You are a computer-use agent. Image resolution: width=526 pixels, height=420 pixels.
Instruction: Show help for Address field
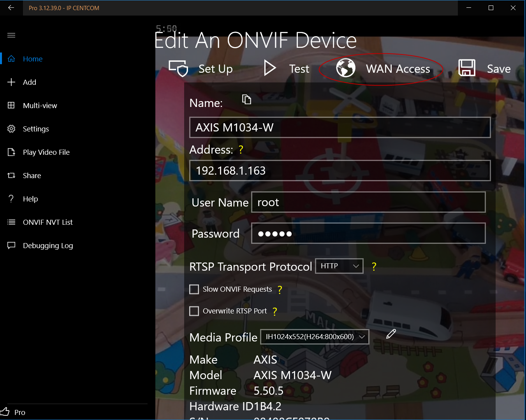tap(241, 150)
